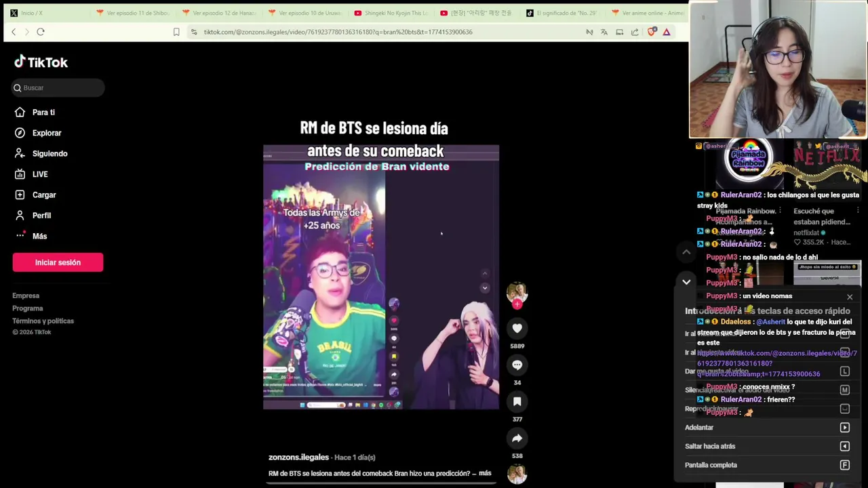Save the video with the bookmark icon
Screen dimensions: 868x488
[517, 401]
